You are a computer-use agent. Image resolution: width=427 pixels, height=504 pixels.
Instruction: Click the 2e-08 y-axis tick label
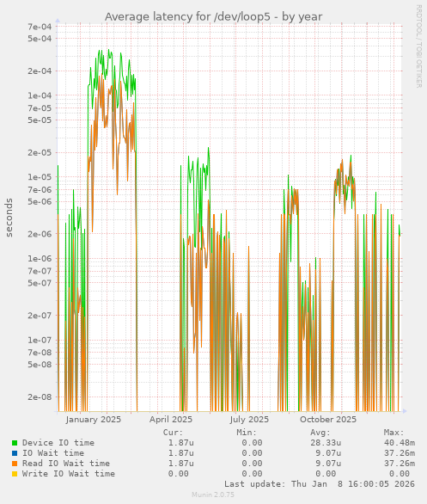tap(40, 397)
